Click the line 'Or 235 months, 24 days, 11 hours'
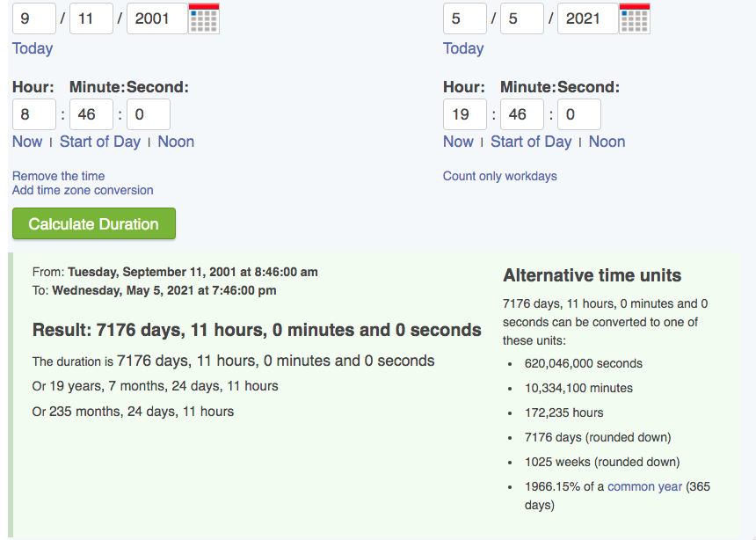Image resolution: width=756 pixels, height=540 pixels. 133,412
